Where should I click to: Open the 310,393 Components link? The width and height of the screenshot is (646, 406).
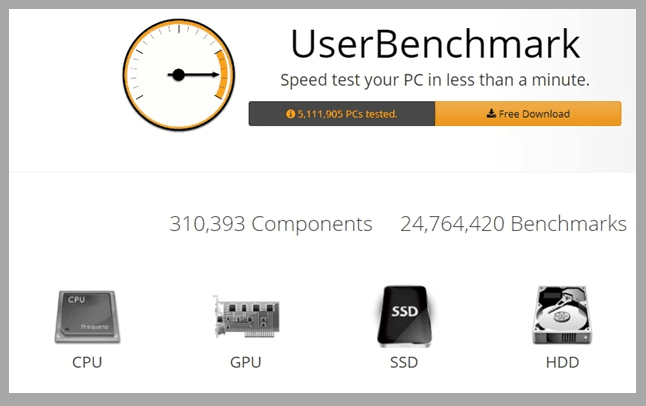pos(271,224)
